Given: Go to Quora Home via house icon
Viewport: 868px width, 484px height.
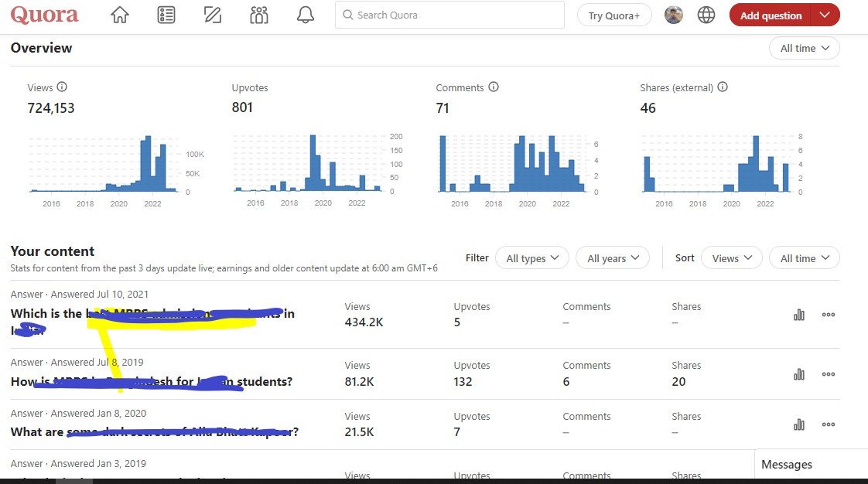Looking at the screenshot, I should (119, 15).
